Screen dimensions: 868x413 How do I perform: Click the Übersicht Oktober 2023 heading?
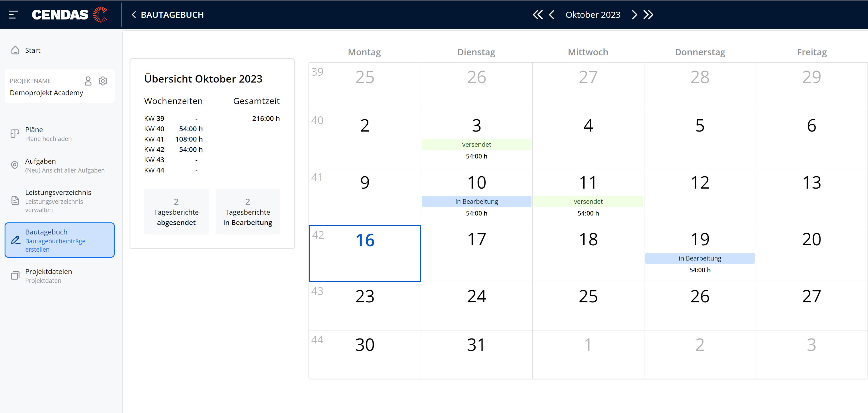[x=203, y=79]
